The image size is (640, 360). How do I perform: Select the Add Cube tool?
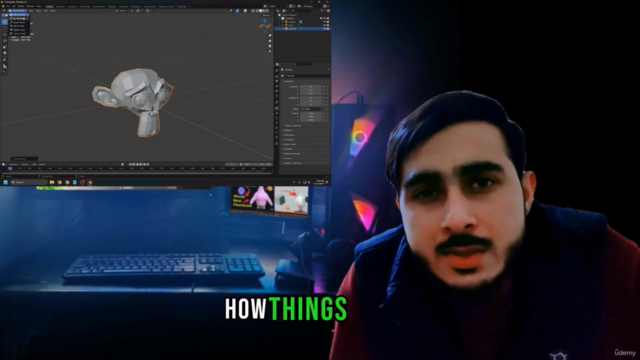(x=5, y=73)
